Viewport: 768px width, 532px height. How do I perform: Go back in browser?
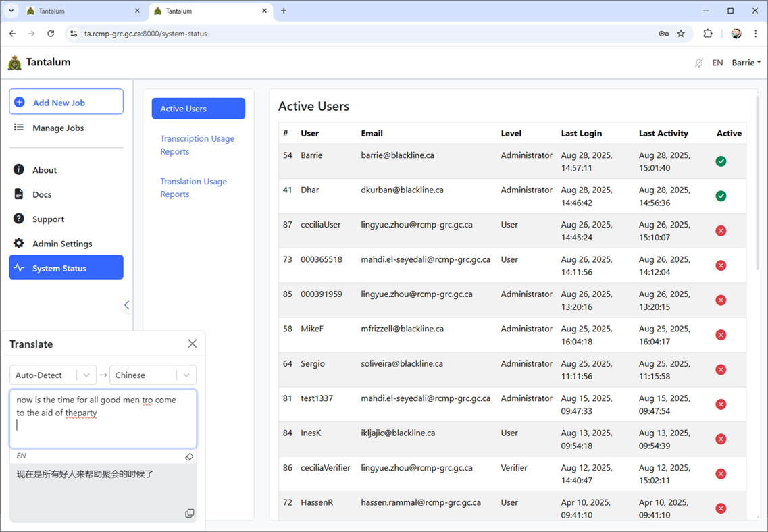click(13, 34)
